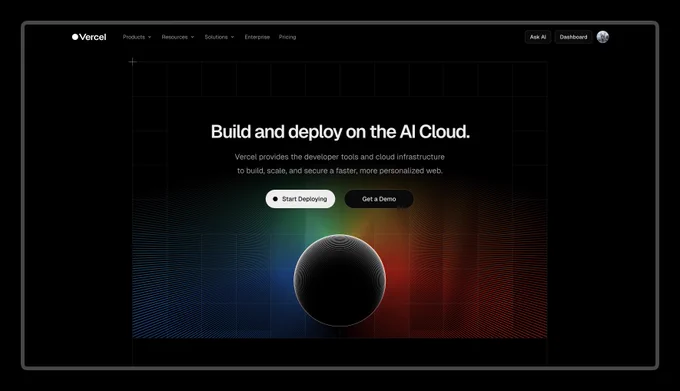The width and height of the screenshot is (680, 391).
Task: Expand the Products dropdown
Action: point(137,37)
